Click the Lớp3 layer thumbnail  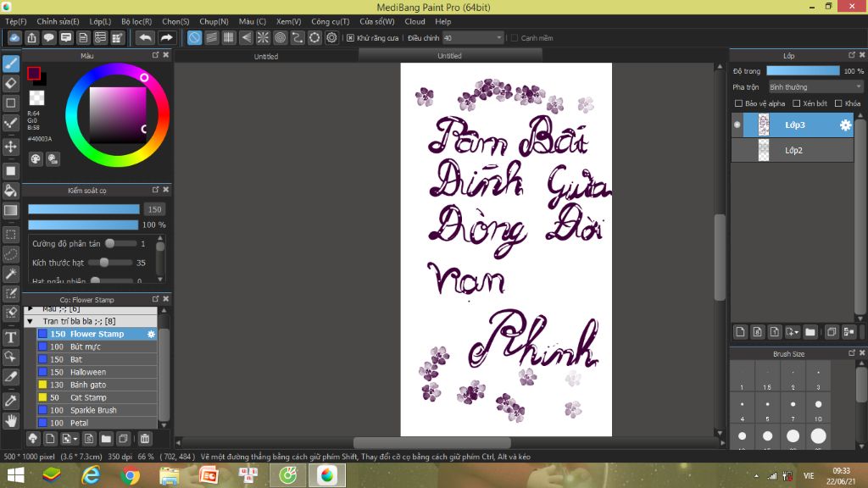coord(764,125)
